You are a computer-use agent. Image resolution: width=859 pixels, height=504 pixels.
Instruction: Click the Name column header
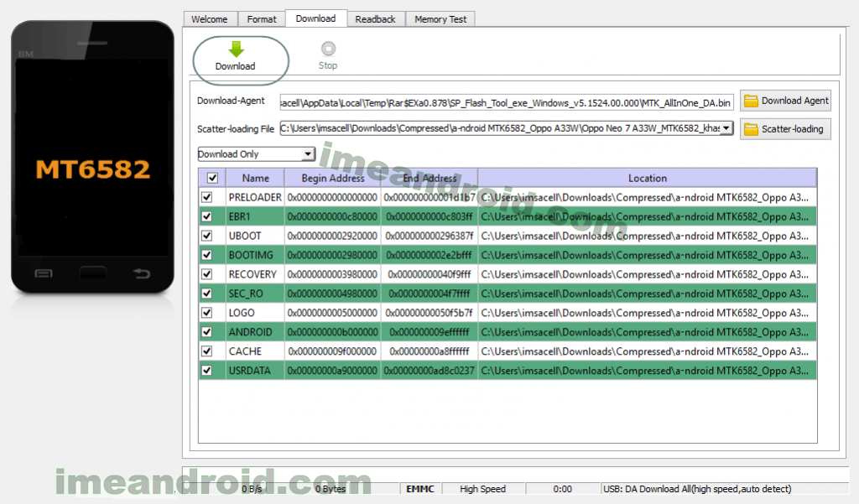pyautogui.click(x=255, y=178)
